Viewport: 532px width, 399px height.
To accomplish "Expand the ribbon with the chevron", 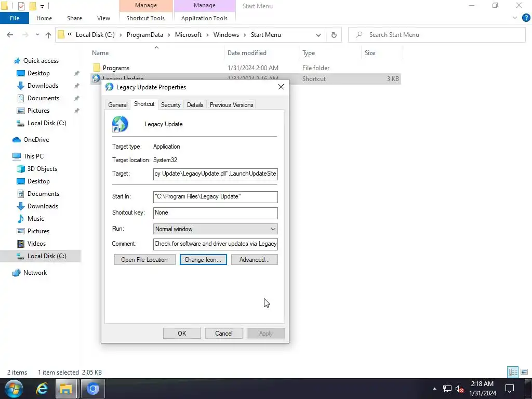I will pos(515,18).
